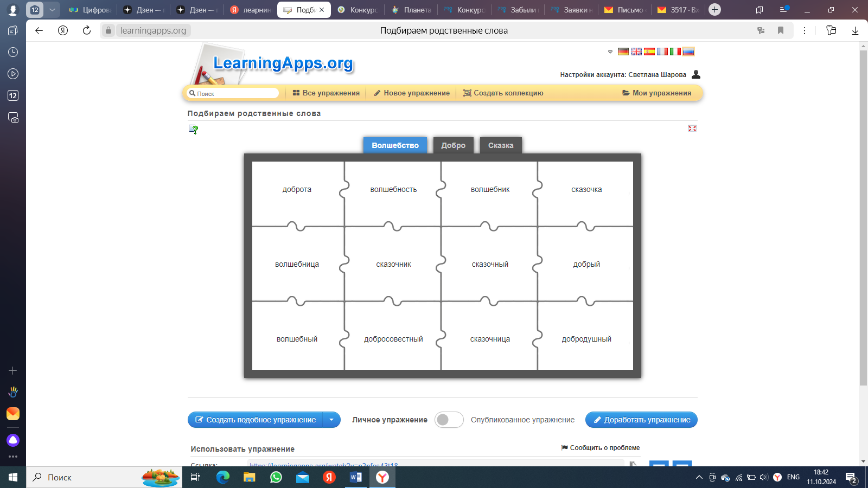
Task: Click the Сообщить о проблеме link
Action: (x=601, y=448)
